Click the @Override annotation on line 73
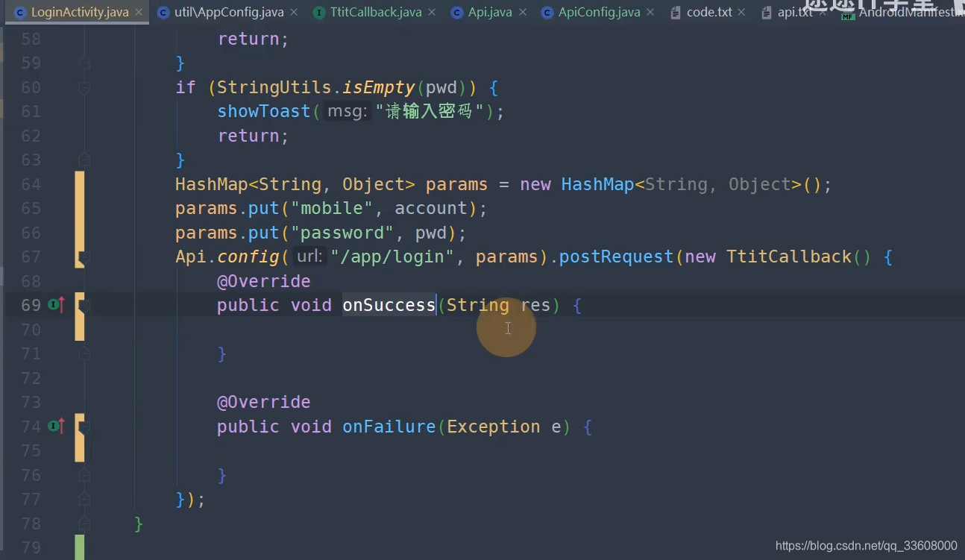 (264, 402)
